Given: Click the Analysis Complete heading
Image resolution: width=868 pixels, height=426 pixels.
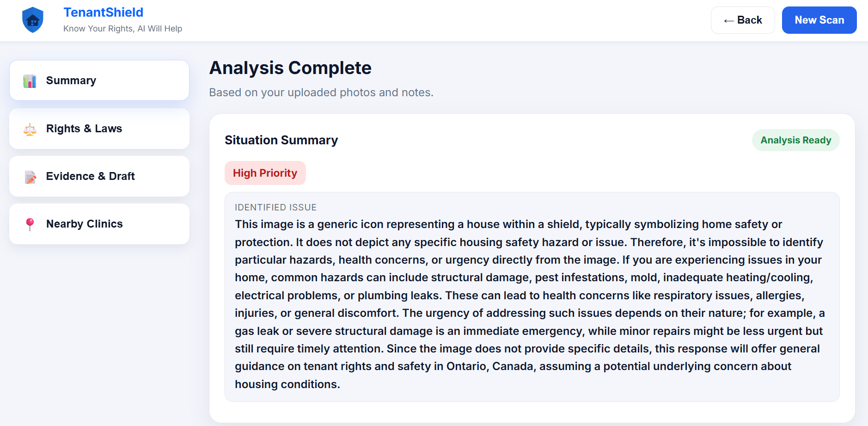Looking at the screenshot, I should coord(290,68).
